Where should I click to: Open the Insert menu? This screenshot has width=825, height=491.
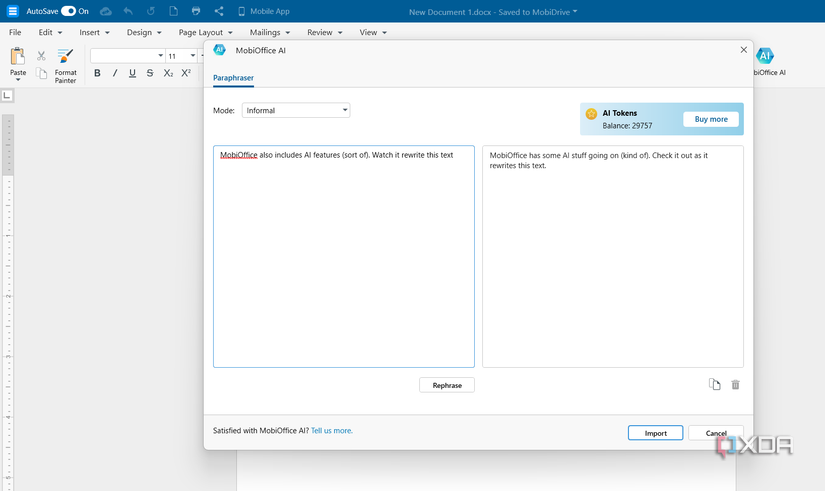coord(94,32)
